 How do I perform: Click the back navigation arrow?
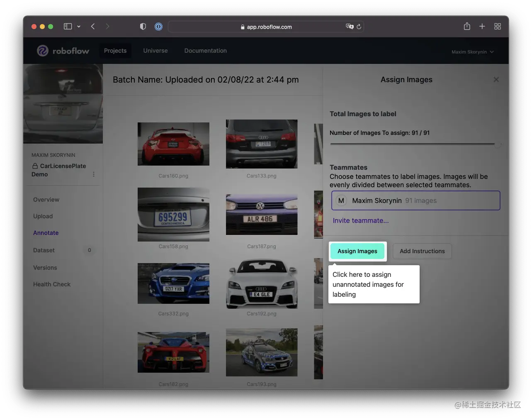pos(93,26)
